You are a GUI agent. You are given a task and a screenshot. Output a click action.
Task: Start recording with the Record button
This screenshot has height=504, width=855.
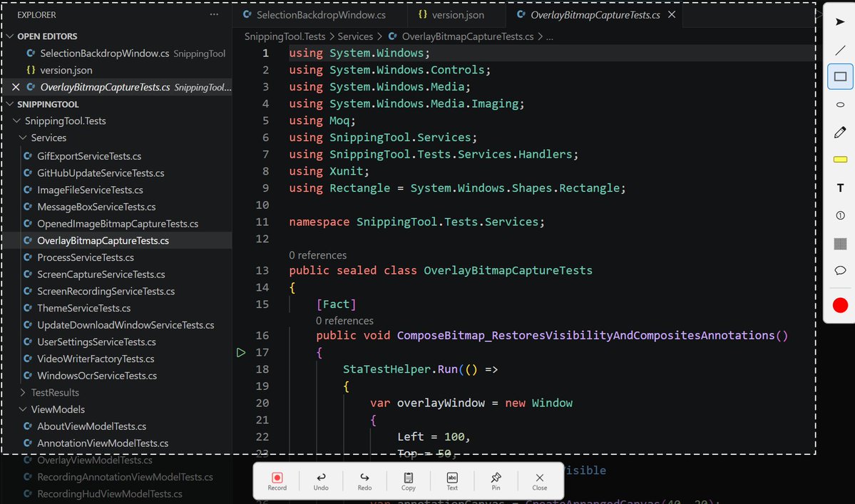point(277,481)
